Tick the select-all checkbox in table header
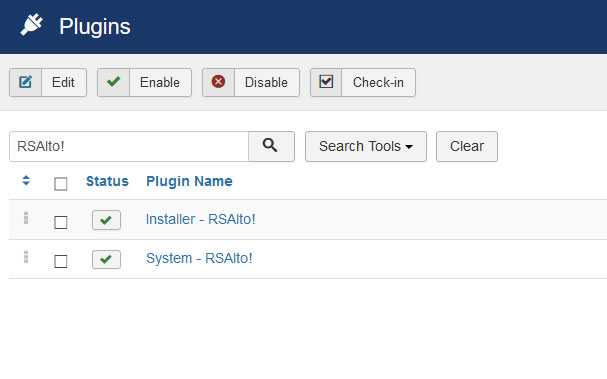 pyautogui.click(x=61, y=184)
